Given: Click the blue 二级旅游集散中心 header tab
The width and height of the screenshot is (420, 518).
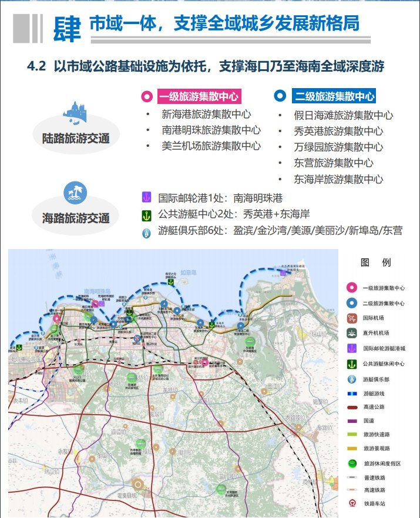Looking at the screenshot, I should point(334,96).
